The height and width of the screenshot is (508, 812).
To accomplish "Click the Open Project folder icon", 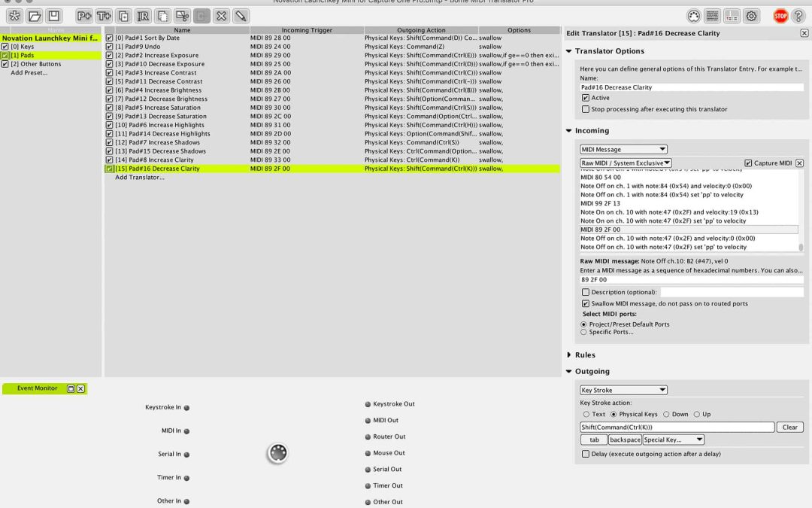I will point(35,16).
